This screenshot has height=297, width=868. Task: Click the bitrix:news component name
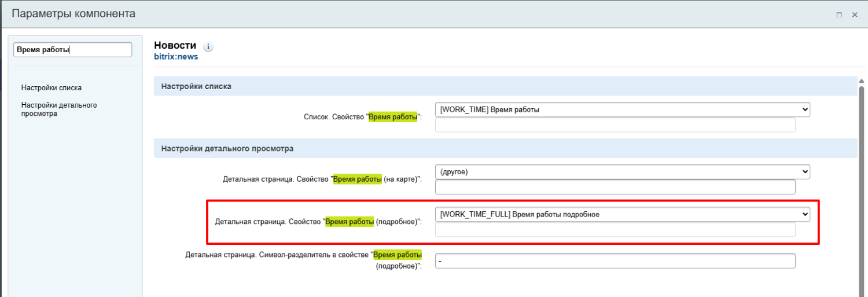(x=176, y=57)
